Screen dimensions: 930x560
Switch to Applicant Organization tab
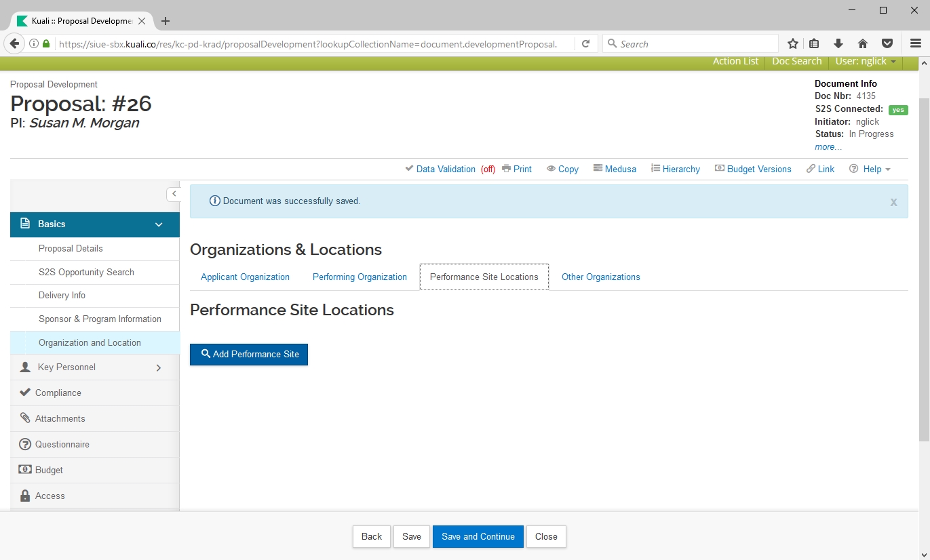[245, 277]
